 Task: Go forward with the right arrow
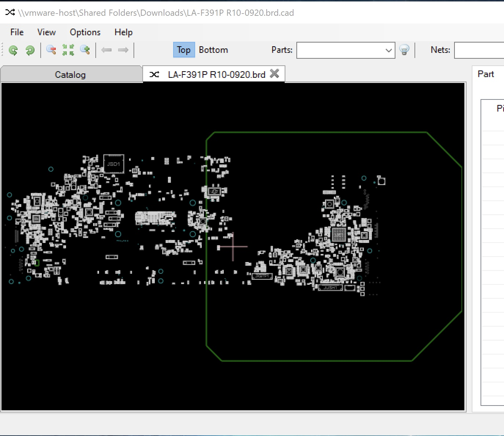123,50
